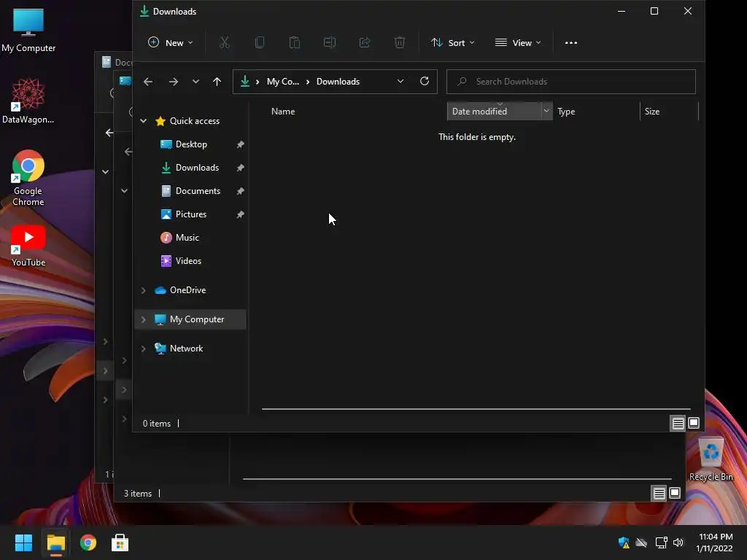Image resolution: width=747 pixels, height=560 pixels.
Task: Click the Copy icon in toolbar
Action: click(260, 43)
